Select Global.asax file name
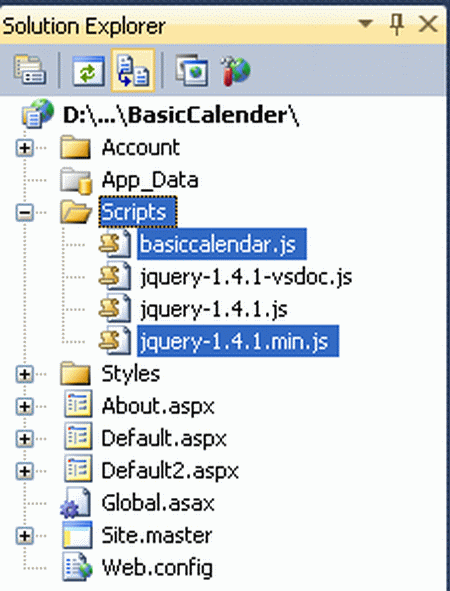 [158, 503]
